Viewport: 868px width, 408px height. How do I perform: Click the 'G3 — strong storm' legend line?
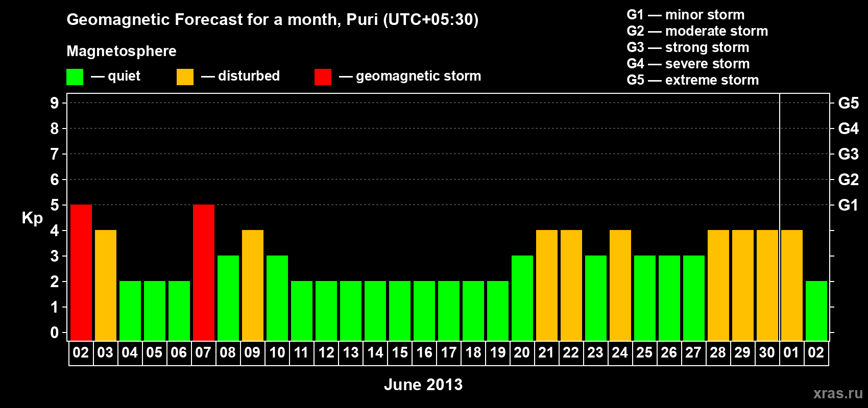point(688,47)
